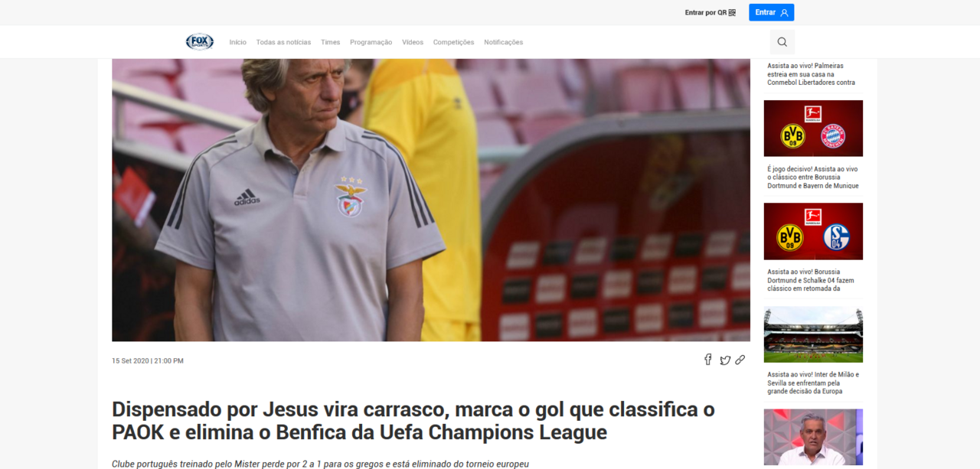
Task: Open Todas as notícias menu
Action: [x=283, y=42]
